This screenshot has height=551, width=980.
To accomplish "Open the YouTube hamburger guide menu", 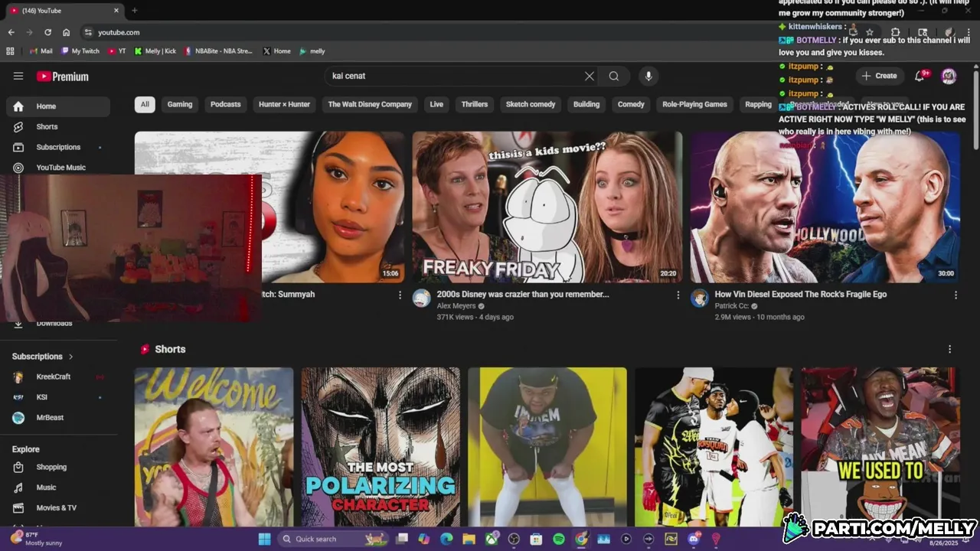I will tap(18, 76).
